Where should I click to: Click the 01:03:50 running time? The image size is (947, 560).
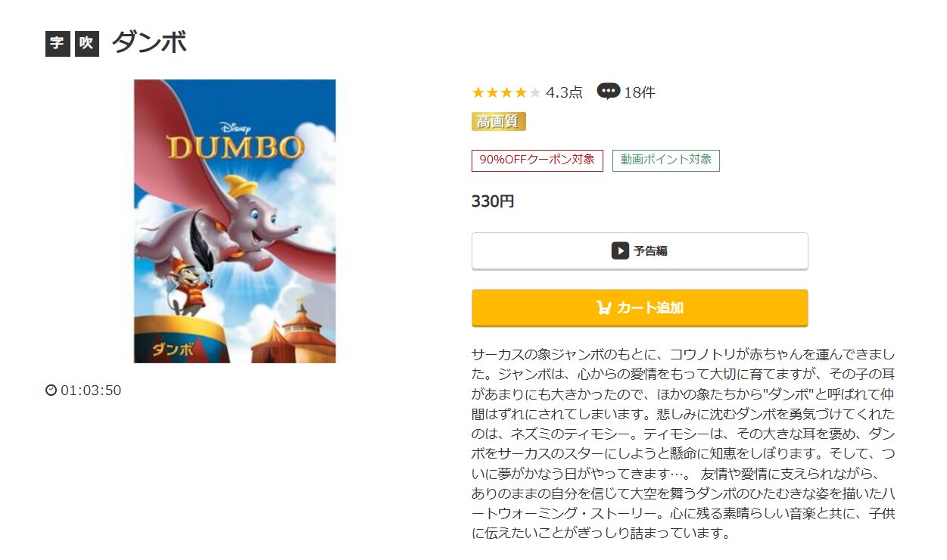point(91,390)
